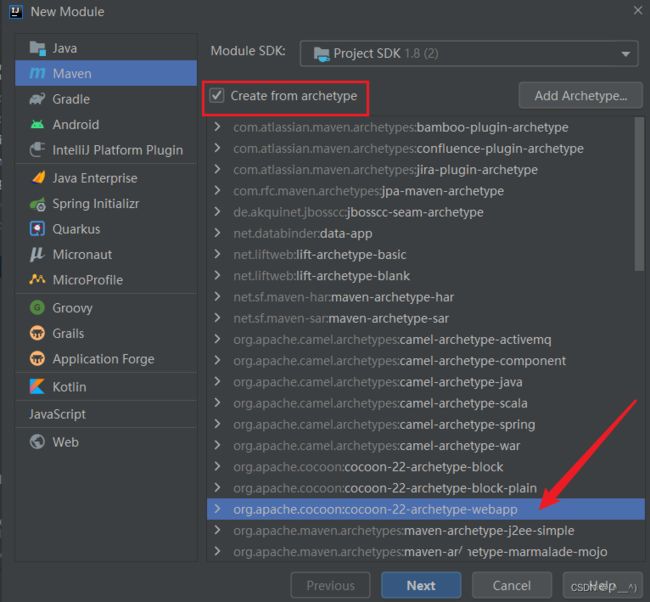Screen dimensions: 650x602
Task: Select Spring Initializr module type
Action: tap(106, 204)
